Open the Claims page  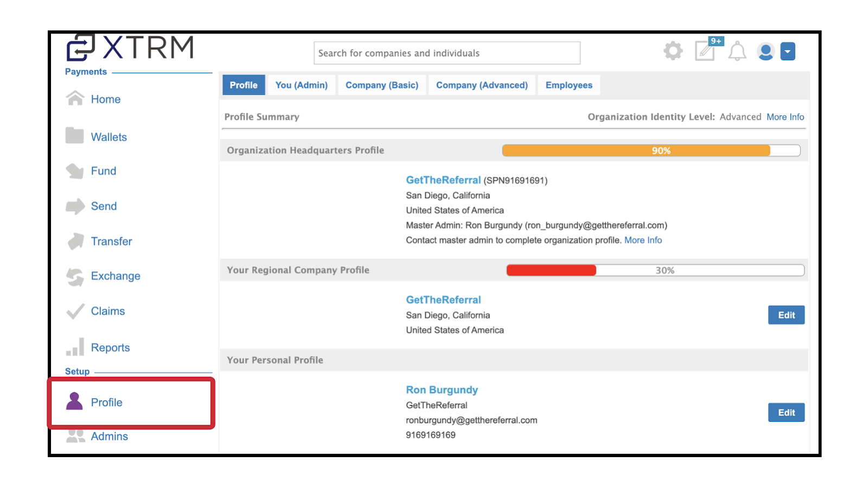[108, 311]
